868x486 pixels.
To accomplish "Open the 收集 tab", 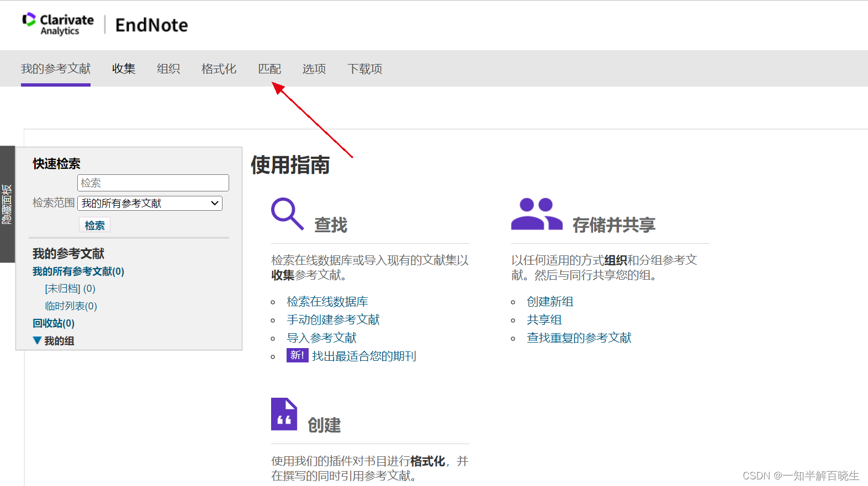I will tap(124, 69).
